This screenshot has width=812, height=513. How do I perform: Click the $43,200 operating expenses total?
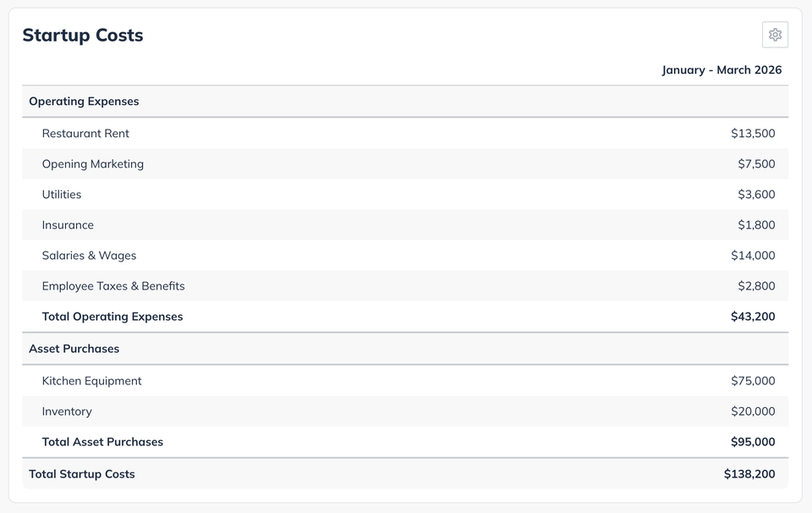click(753, 317)
